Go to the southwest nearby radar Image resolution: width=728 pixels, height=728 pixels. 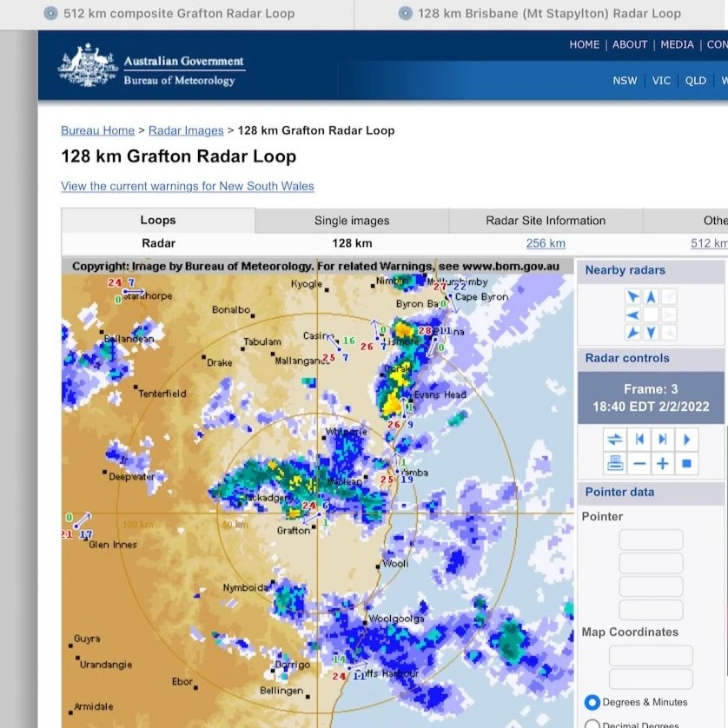pos(632,333)
